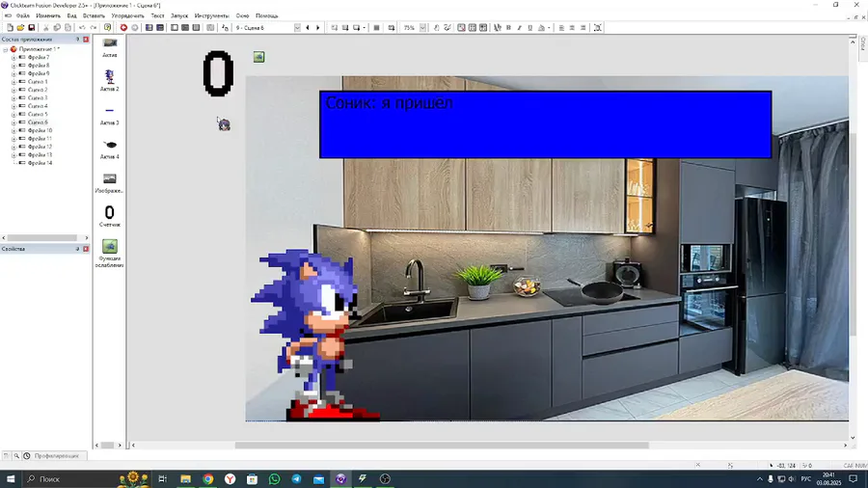Image resolution: width=868 pixels, height=488 pixels.
Task: Save the application with the floppy icon
Action: [32, 28]
